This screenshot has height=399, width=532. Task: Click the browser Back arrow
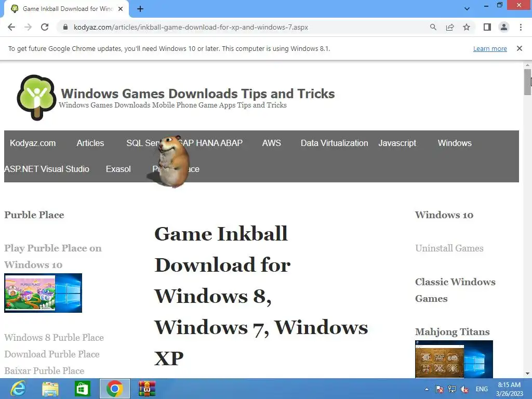11,27
